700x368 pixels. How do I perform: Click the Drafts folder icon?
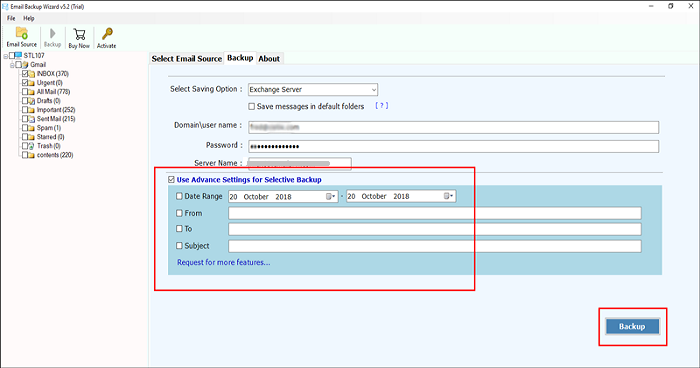click(32, 101)
